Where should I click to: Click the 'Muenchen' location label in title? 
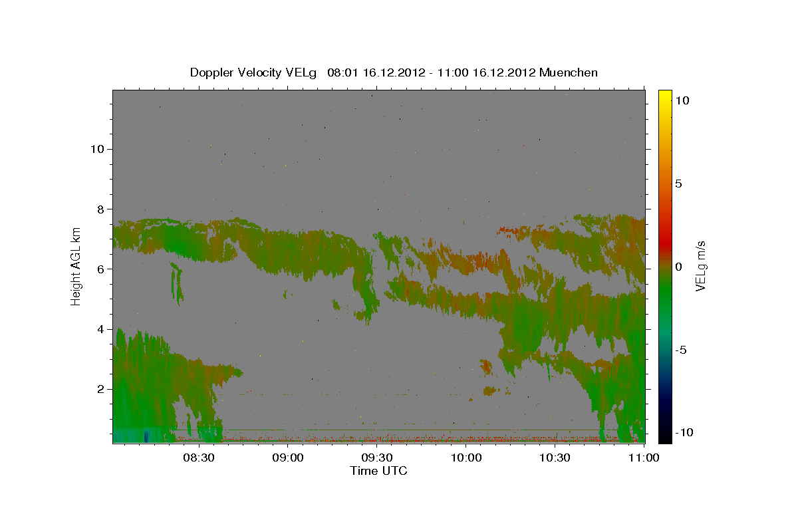pyautogui.click(x=569, y=72)
